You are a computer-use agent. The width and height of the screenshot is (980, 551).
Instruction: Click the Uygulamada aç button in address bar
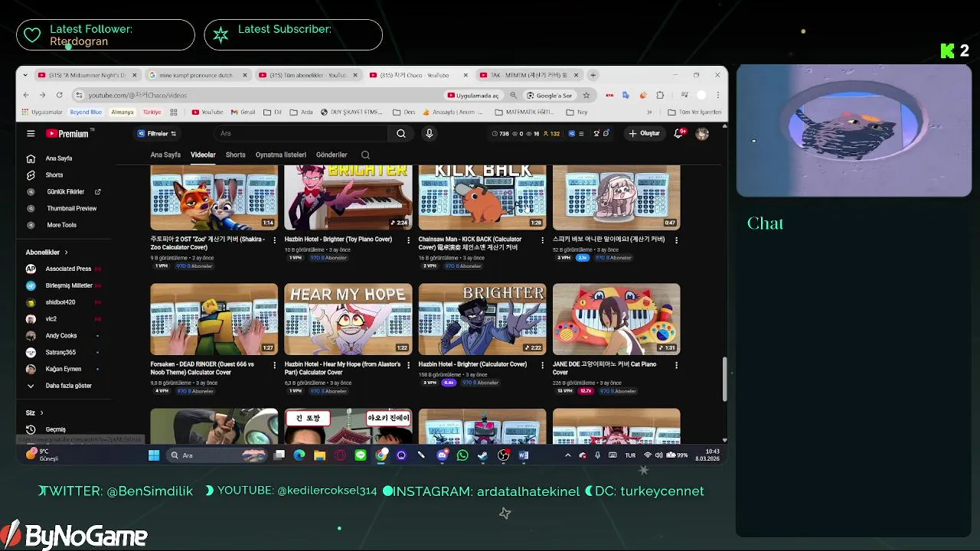(x=473, y=95)
